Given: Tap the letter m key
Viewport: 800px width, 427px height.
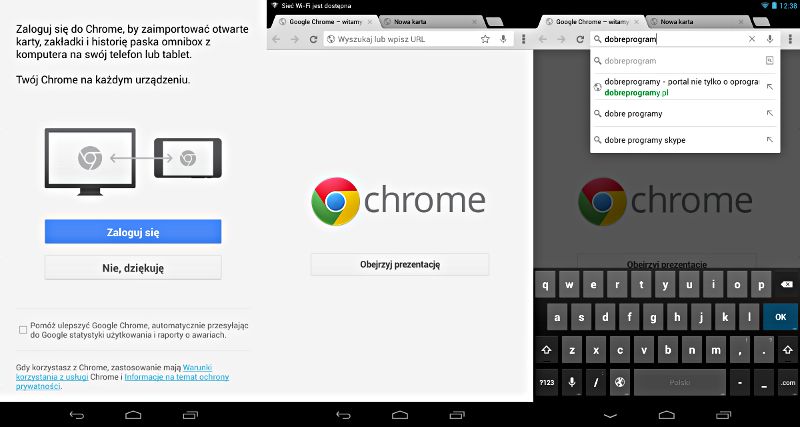Looking at the screenshot, I should pos(716,350).
